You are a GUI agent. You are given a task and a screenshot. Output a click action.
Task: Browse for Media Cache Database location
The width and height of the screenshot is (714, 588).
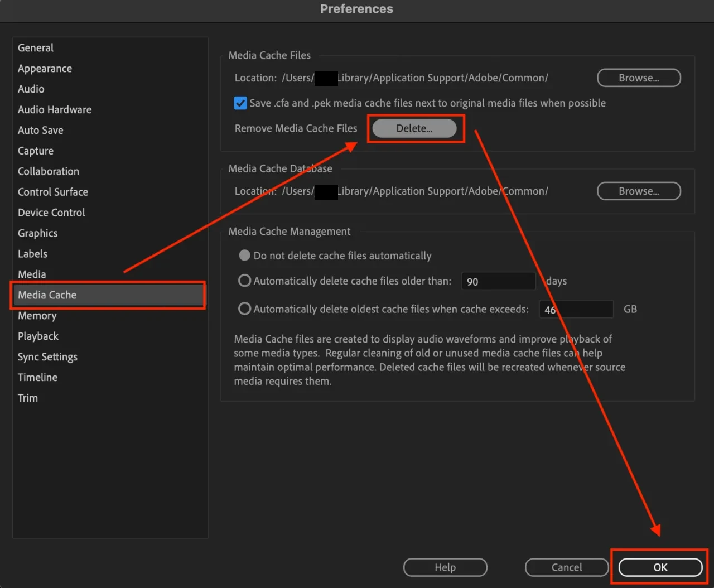click(x=639, y=191)
